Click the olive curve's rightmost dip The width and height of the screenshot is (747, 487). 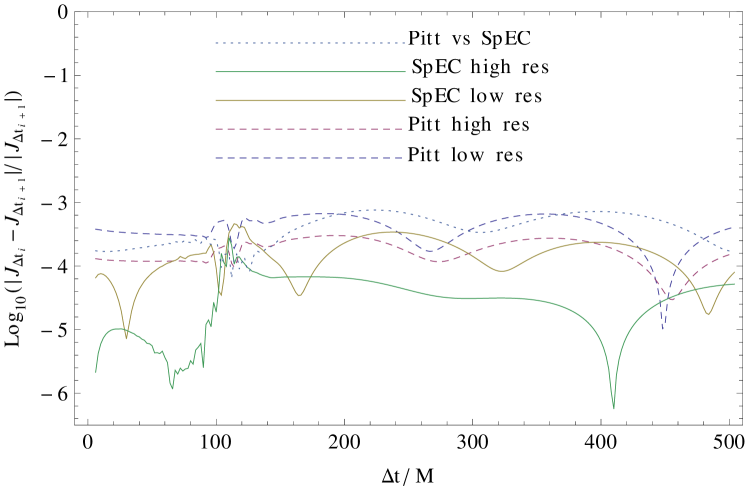point(708,314)
